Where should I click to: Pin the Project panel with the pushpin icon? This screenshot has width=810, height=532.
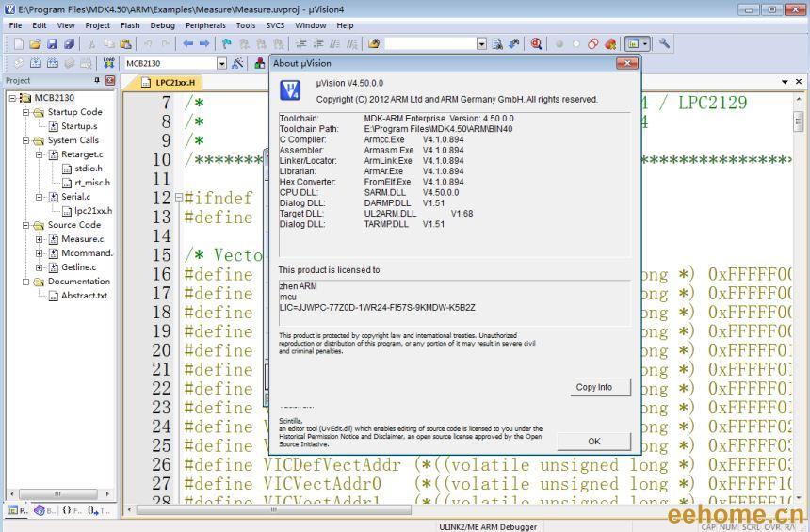97,80
